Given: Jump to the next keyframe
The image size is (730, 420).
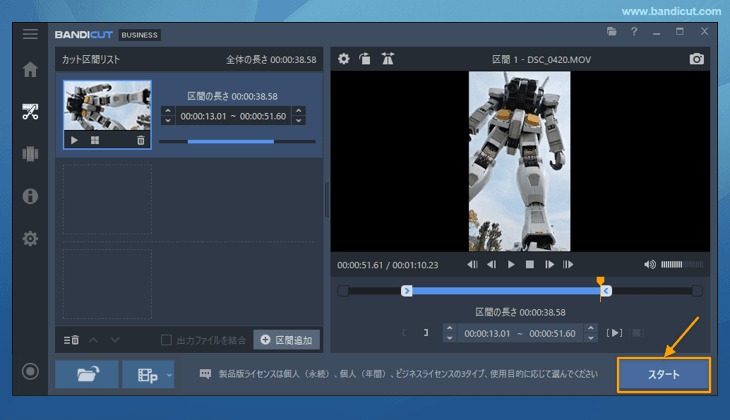Looking at the screenshot, I should pos(568,264).
